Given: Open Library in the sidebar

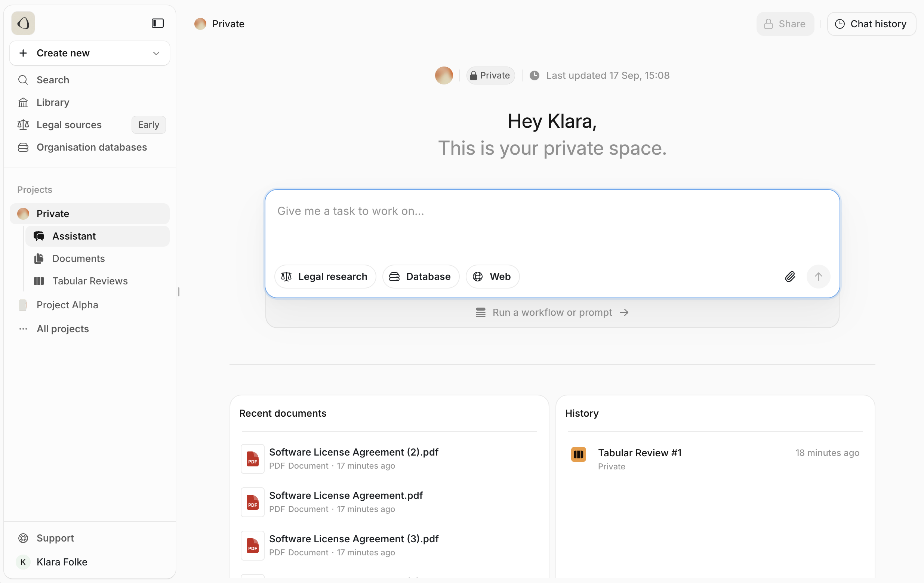Looking at the screenshot, I should pyautogui.click(x=53, y=102).
